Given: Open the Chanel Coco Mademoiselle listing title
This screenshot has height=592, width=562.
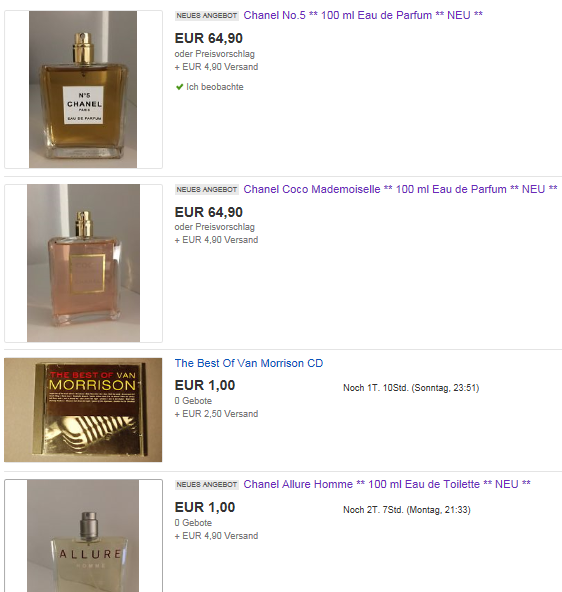Looking at the screenshot, I should point(400,189).
